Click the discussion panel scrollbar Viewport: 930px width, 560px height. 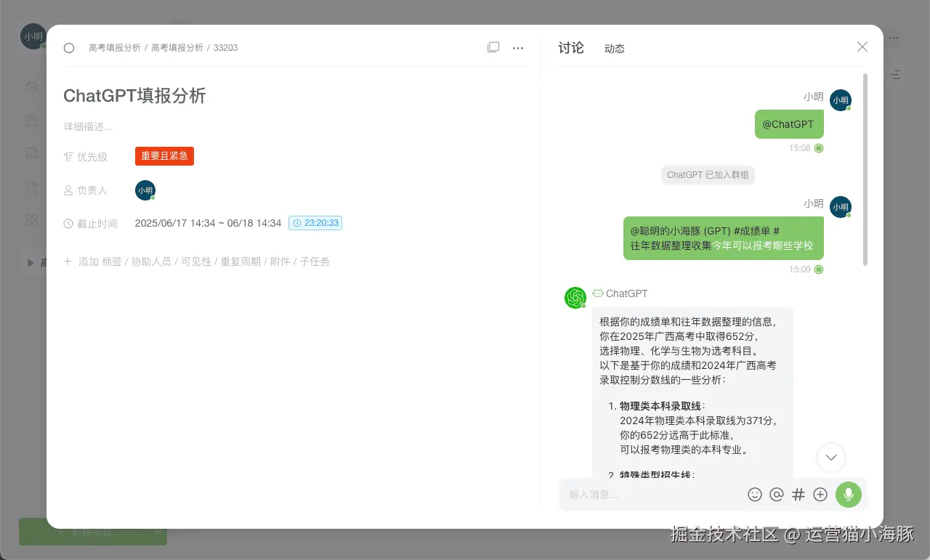(x=865, y=169)
